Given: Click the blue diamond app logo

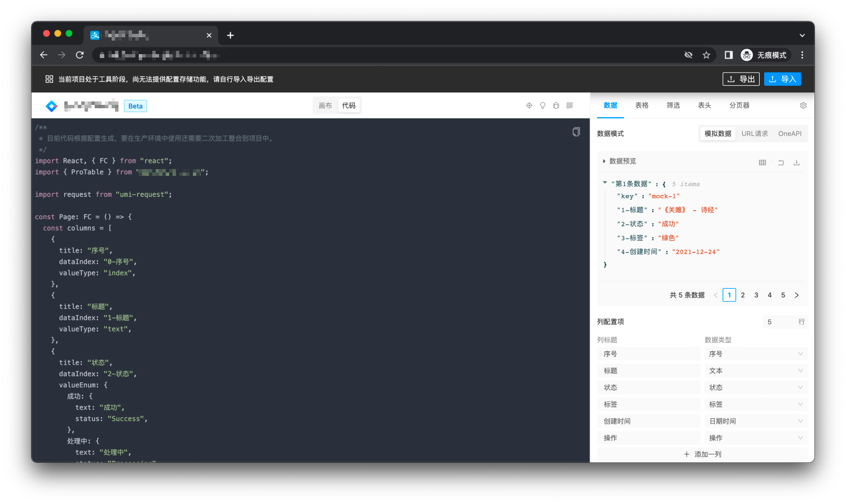Looking at the screenshot, I should [51, 106].
